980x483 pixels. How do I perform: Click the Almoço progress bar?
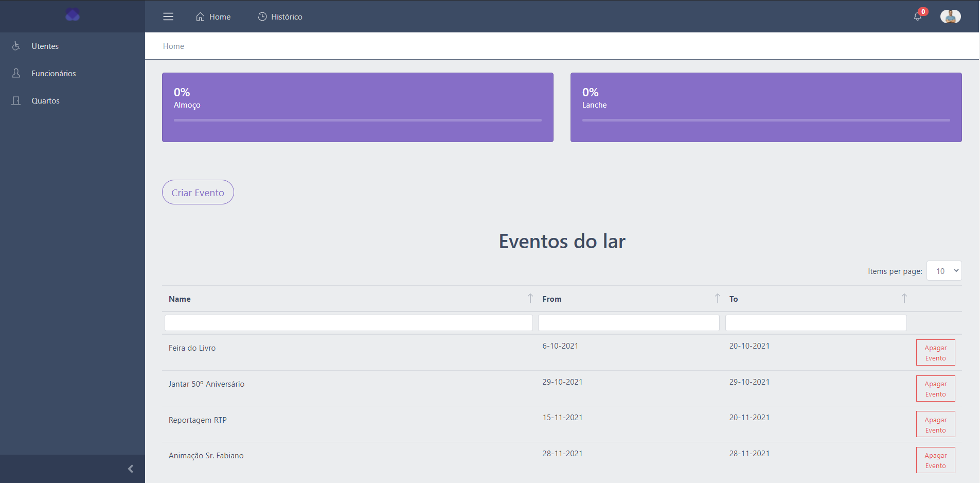point(358,120)
